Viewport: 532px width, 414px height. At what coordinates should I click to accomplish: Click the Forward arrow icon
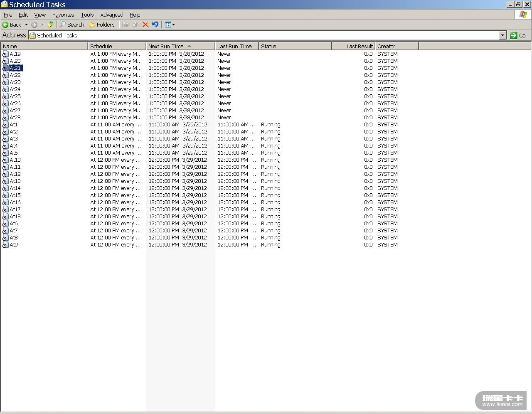point(34,25)
